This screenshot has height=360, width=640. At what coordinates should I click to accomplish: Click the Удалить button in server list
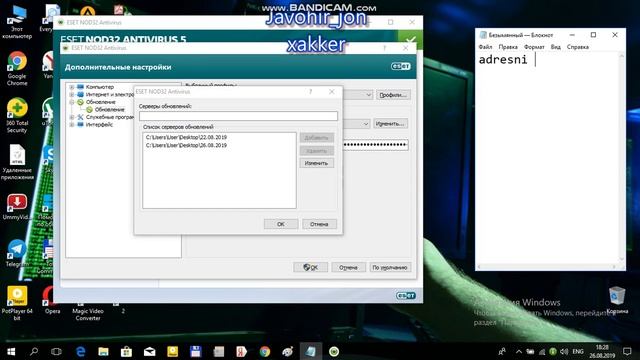[x=316, y=151]
